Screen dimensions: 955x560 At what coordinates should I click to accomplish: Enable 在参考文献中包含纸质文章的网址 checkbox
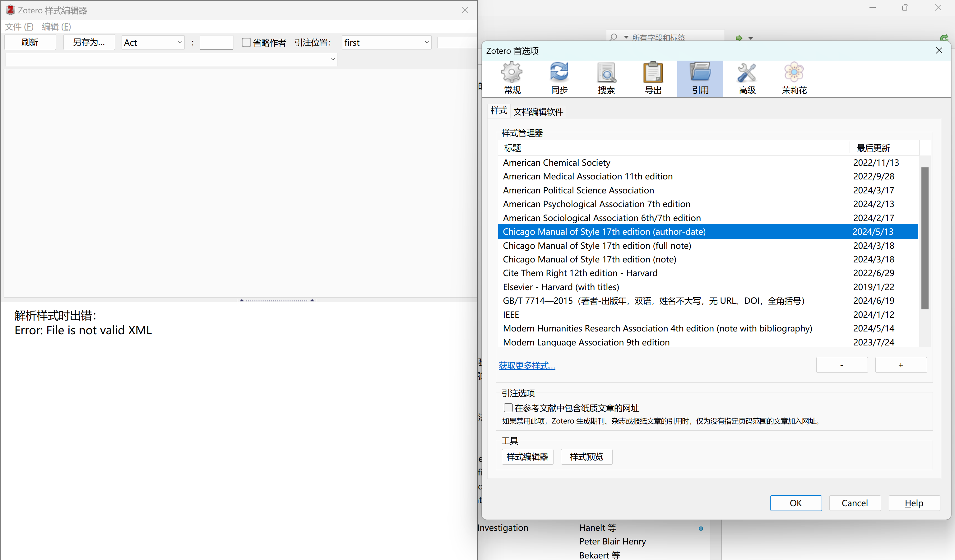(x=508, y=408)
